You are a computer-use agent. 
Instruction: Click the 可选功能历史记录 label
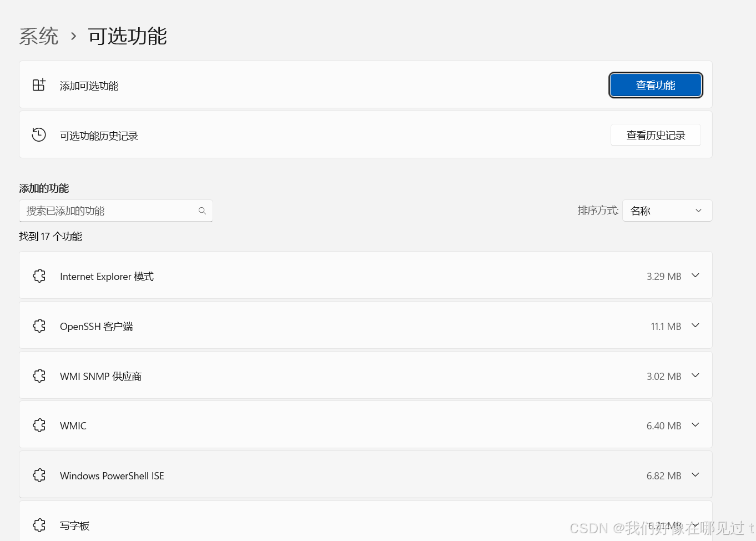point(99,136)
